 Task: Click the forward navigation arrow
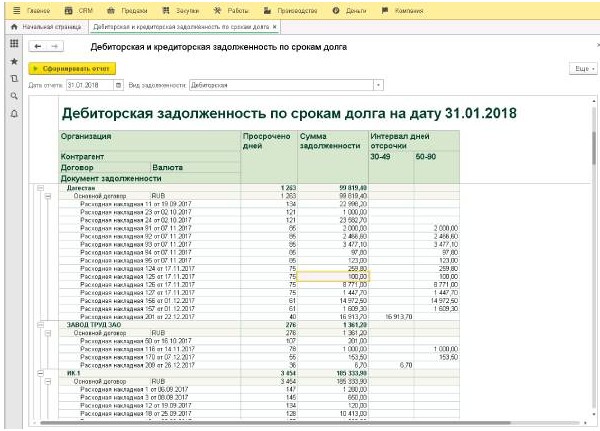[x=54, y=47]
